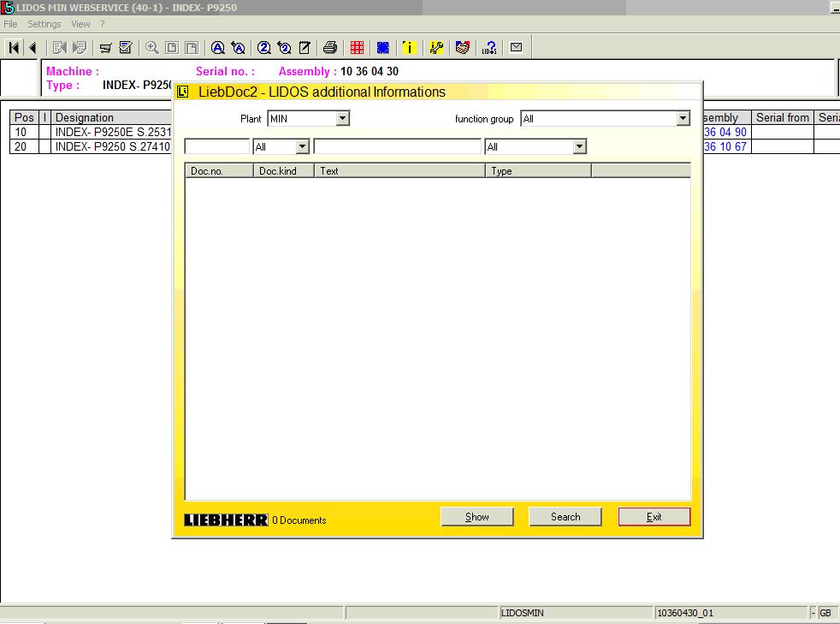
Task: Open the View menu
Action: [x=80, y=24]
